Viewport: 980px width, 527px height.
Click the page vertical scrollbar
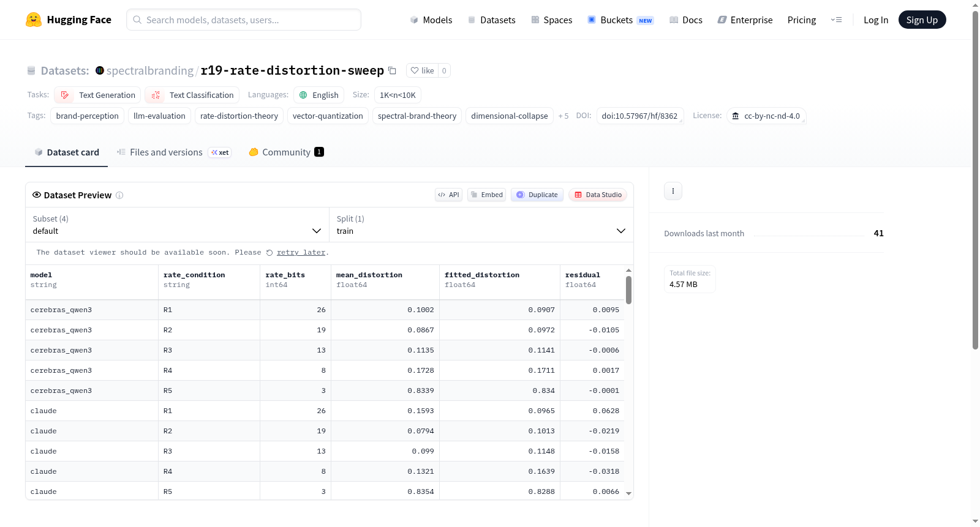tap(976, 181)
